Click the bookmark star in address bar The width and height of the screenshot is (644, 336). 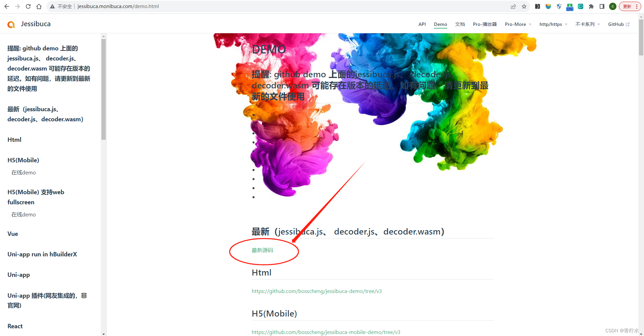click(524, 6)
